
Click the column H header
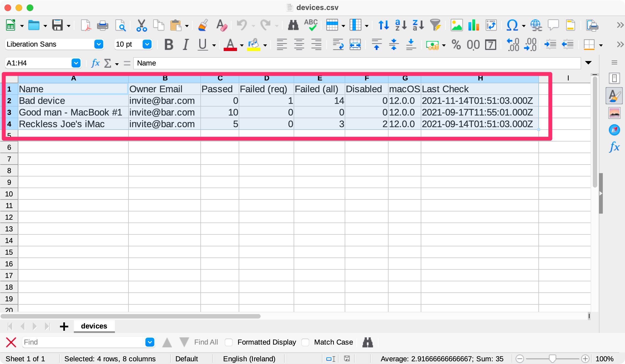[x=480, y=79]
